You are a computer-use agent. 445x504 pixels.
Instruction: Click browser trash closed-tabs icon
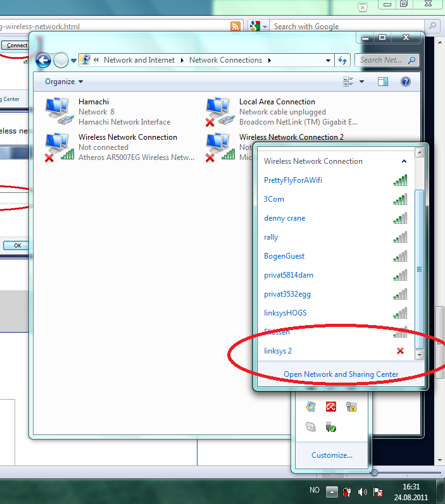coord(363,7)
